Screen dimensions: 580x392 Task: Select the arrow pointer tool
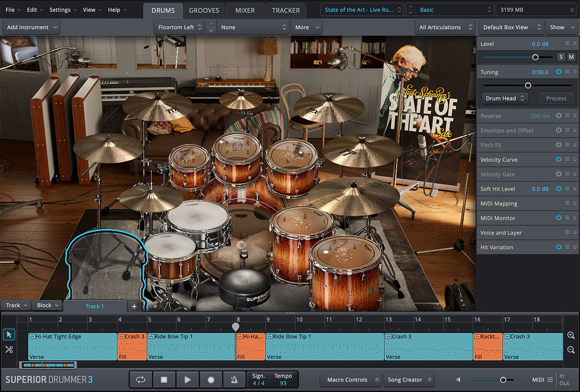(x=9, y=335)
